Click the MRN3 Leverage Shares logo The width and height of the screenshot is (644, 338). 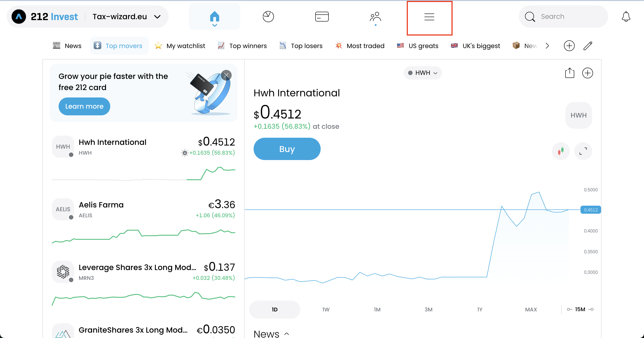click(63, 272)
